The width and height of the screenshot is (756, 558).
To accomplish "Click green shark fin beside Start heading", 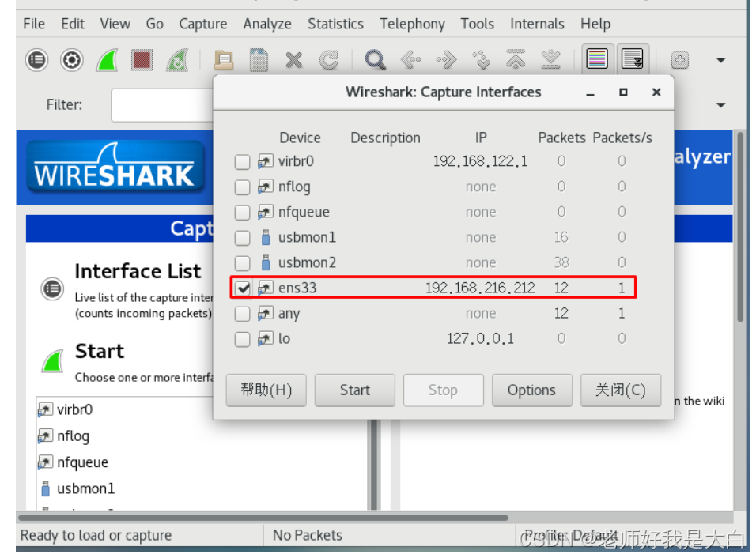I will point(52,361).
